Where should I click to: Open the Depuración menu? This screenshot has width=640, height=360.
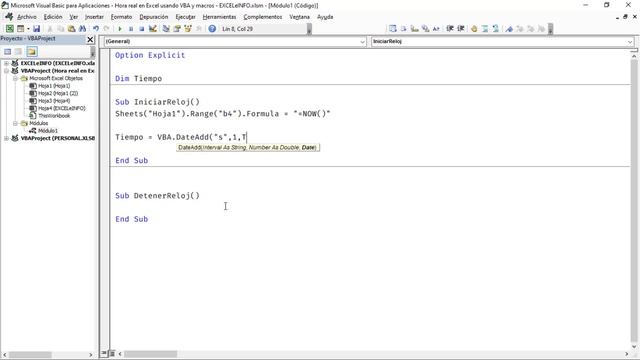point(153,17)
